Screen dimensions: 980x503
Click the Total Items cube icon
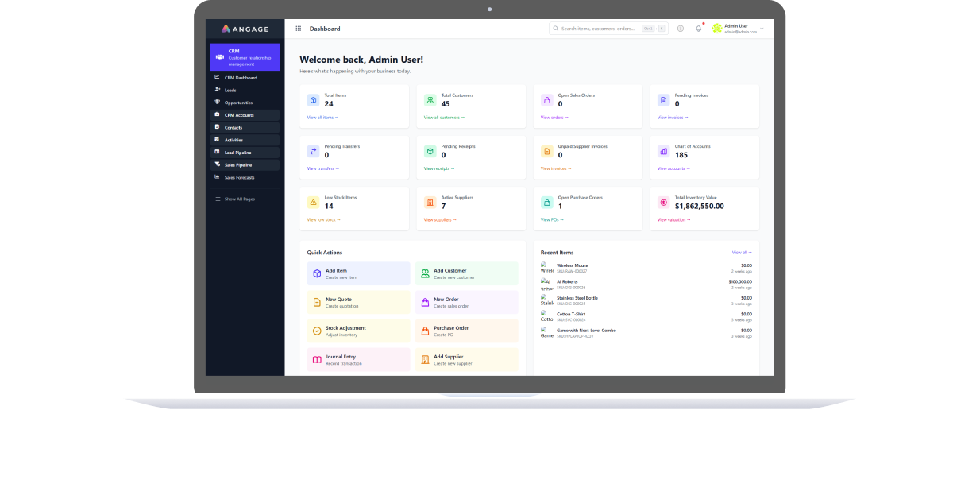click(x=313, y=100)
